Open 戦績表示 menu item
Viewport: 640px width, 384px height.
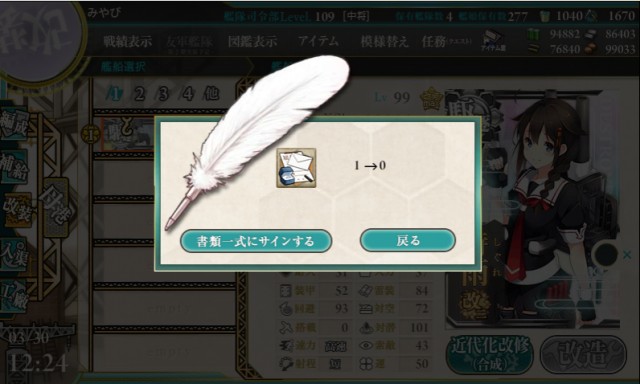point(128,41)
